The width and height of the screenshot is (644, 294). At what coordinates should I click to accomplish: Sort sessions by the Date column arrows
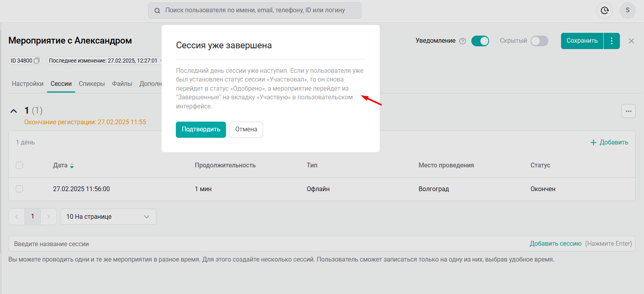coord(72,166)
